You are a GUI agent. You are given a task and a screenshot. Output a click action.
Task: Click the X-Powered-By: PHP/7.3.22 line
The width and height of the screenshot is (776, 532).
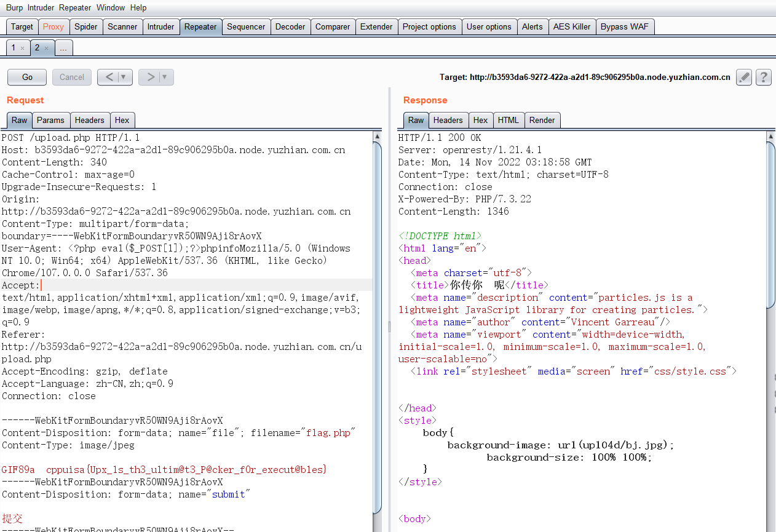(465, 199)
